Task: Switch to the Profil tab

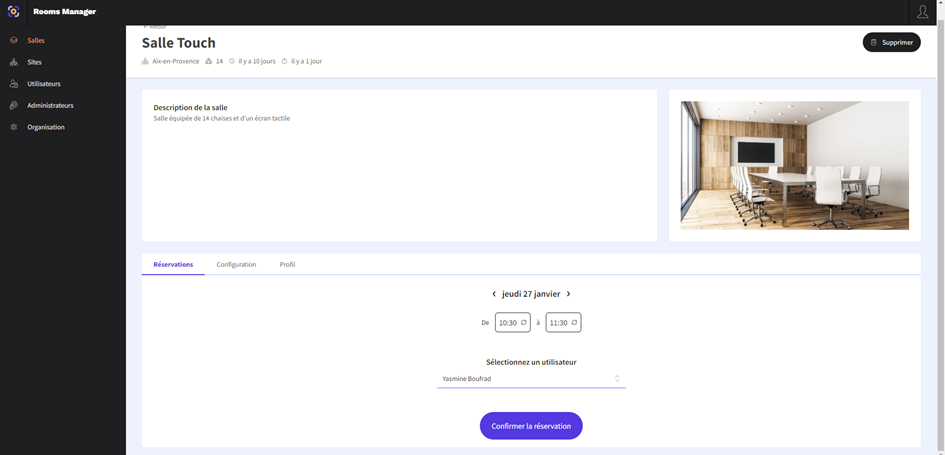Action: pyautogui.click(x=287, y=265)
